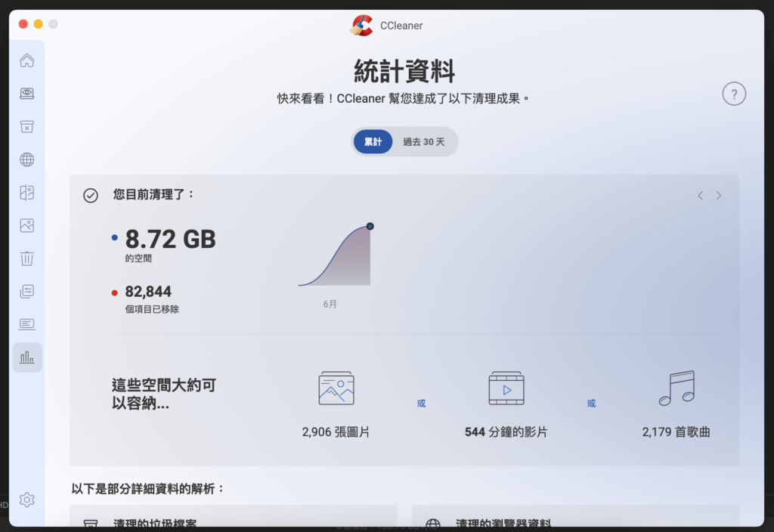This screenshot has width=774, height=532.
Task: Click the CCleaner logo in title bar
Action: 361,25
